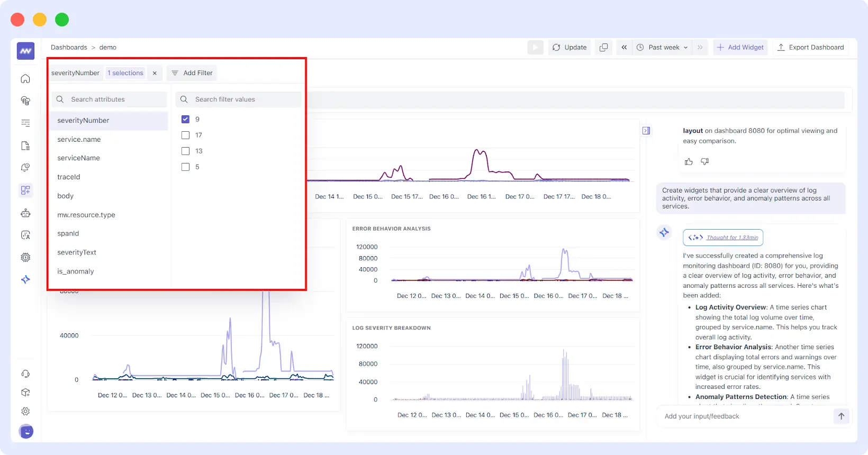Image resolution: width=868 pixels, height=455 pixels.
Task: Click the Add Widget button
Action: 740,47
